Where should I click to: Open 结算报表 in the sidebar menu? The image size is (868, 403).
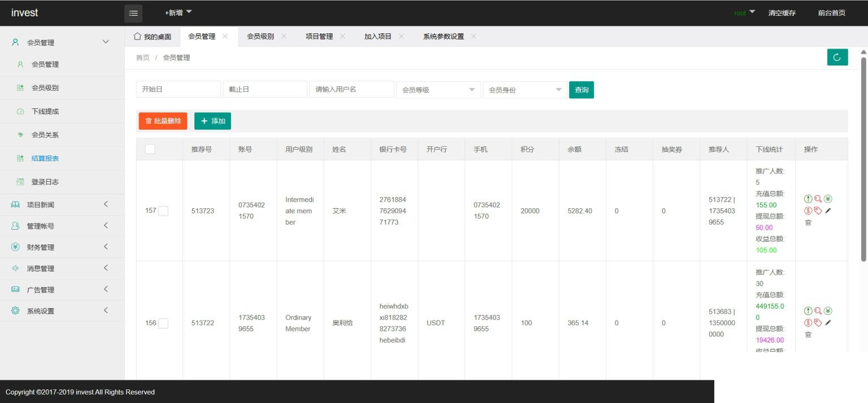(x=45, y=159)
